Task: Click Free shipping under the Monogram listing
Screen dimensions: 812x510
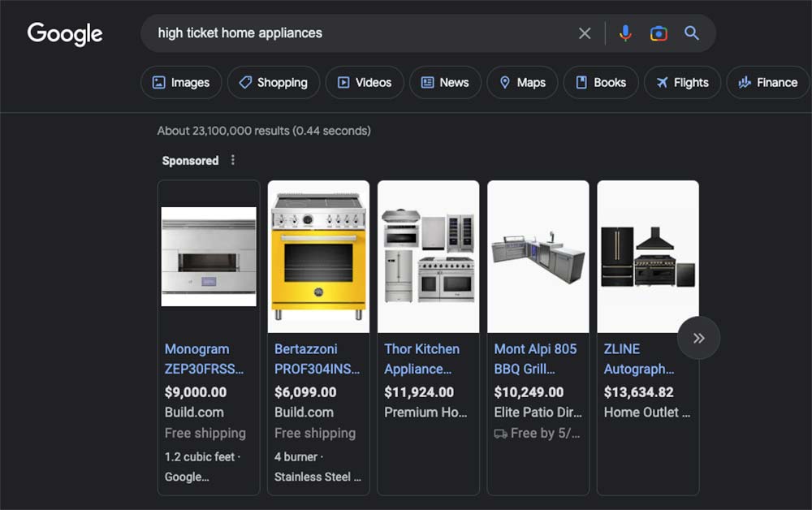Action: 205,433
